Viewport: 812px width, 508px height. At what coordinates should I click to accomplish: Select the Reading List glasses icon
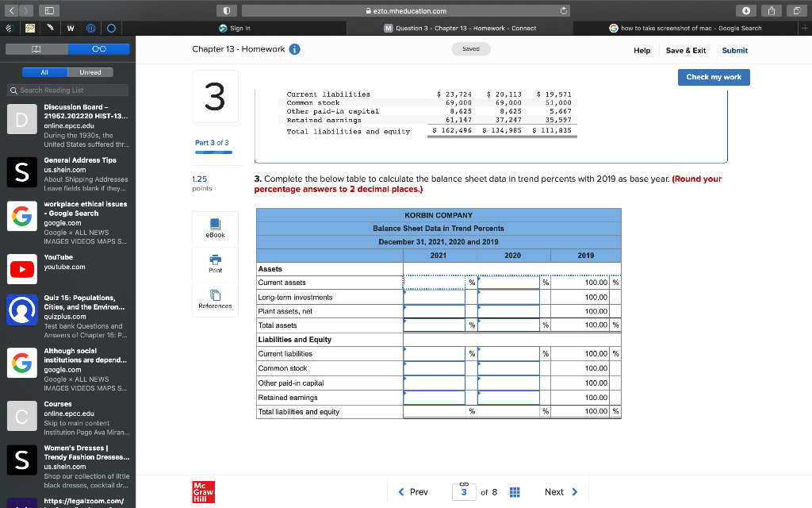[99, 48]
